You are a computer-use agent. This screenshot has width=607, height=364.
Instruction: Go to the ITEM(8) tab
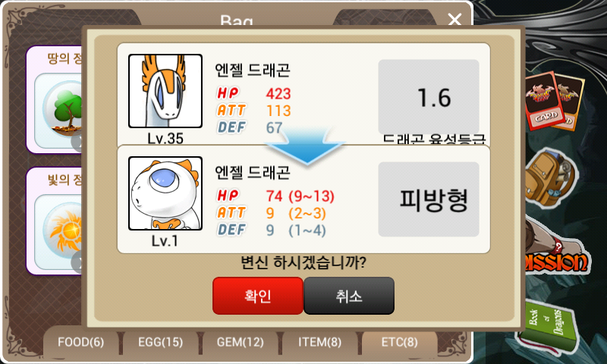coord(319,342)
